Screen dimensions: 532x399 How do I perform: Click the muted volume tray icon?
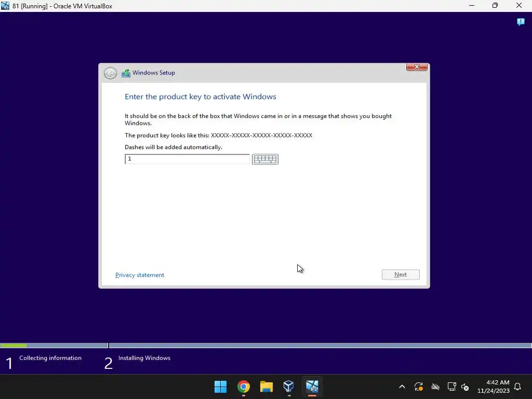(465, 387)
